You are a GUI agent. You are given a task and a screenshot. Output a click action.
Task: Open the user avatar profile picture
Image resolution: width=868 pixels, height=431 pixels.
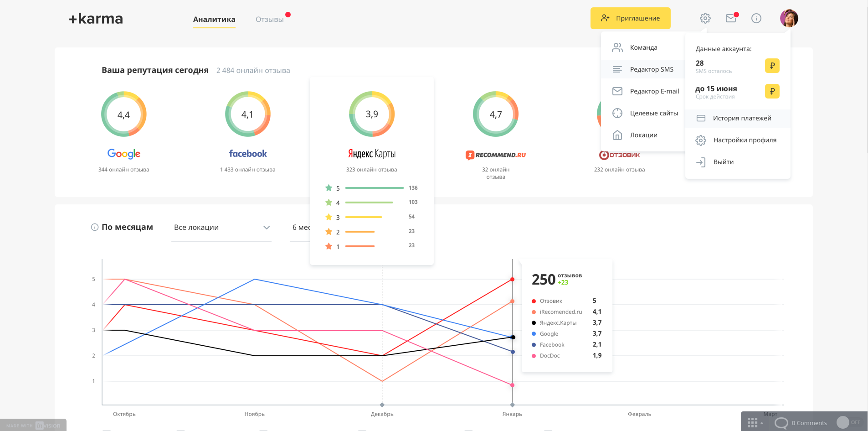coord(789,18)
